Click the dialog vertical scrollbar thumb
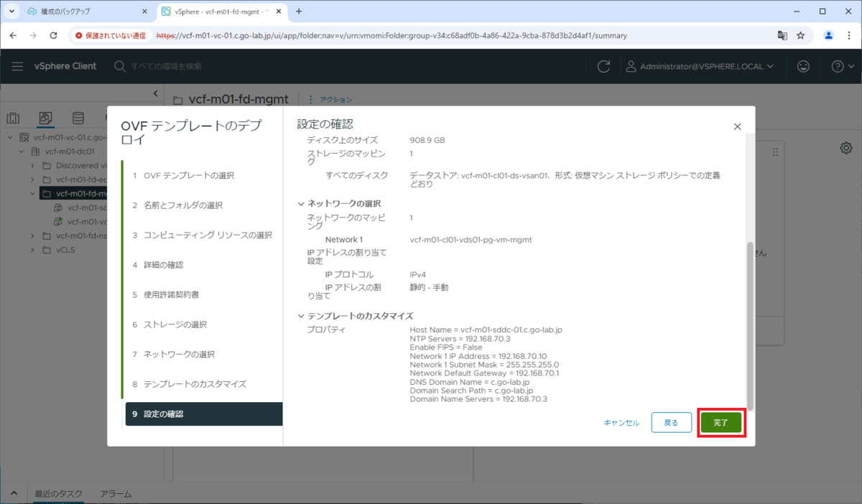Image resolution: width=862 pixels, height=504 pixels. 751,325
